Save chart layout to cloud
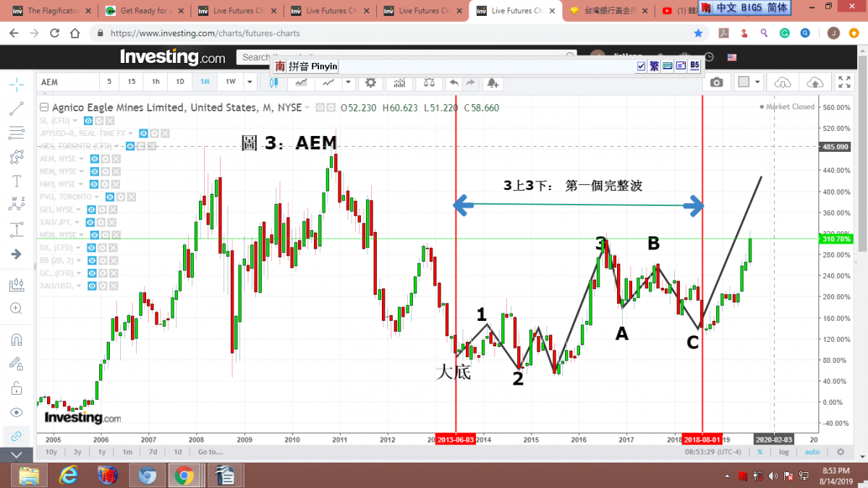The image size is (868, 488). click(x=814, y=82)
